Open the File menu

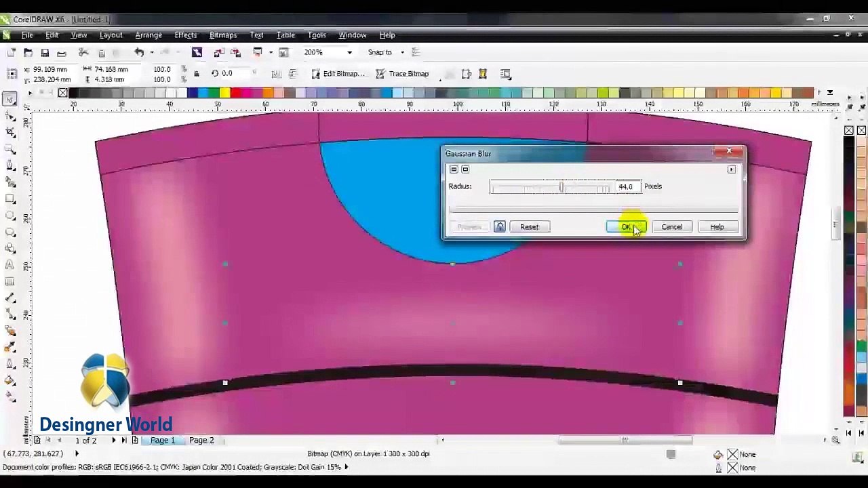click(27, 35)
